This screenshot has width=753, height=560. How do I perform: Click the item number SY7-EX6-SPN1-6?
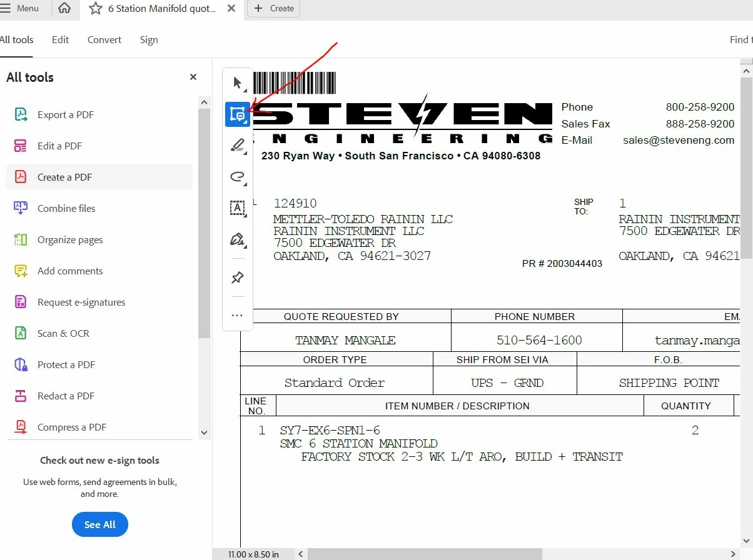click(x=330, y=430)
